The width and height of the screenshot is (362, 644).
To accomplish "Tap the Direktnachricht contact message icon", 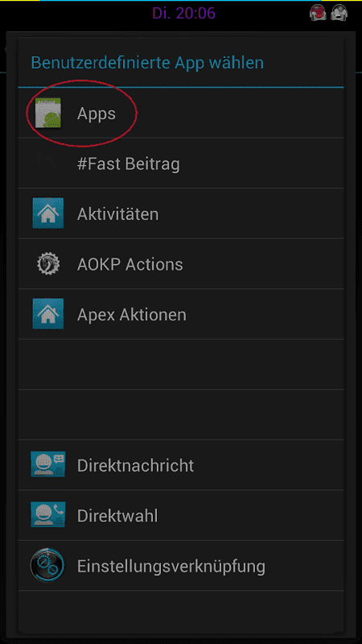I will [48, 464].
